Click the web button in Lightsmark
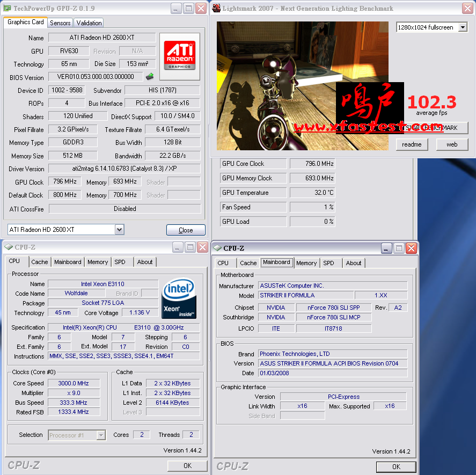Image resolution: width=476 pixels, height=475 pixels. pos(452,144)
